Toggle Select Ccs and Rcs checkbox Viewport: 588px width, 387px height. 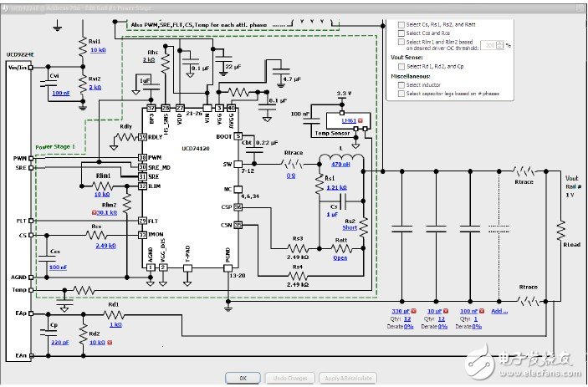(401, 33)
